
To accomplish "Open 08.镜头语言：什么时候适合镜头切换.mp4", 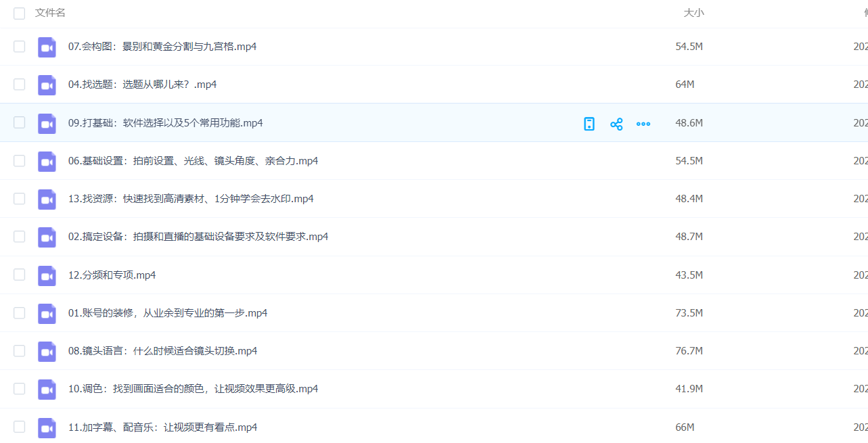I will click(x=162, y=351).
